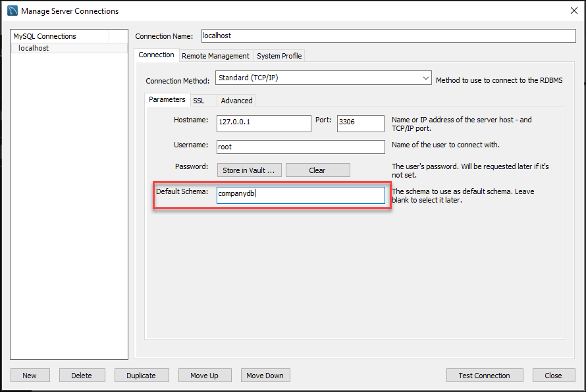586x392 pixels.
Task: Select the Parameters tab
Action: pos(167,100)
